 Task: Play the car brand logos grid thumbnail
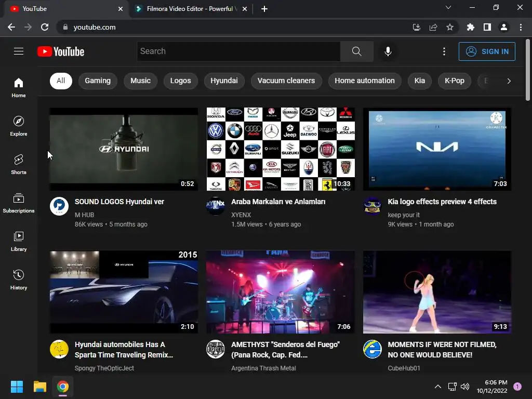281,149
